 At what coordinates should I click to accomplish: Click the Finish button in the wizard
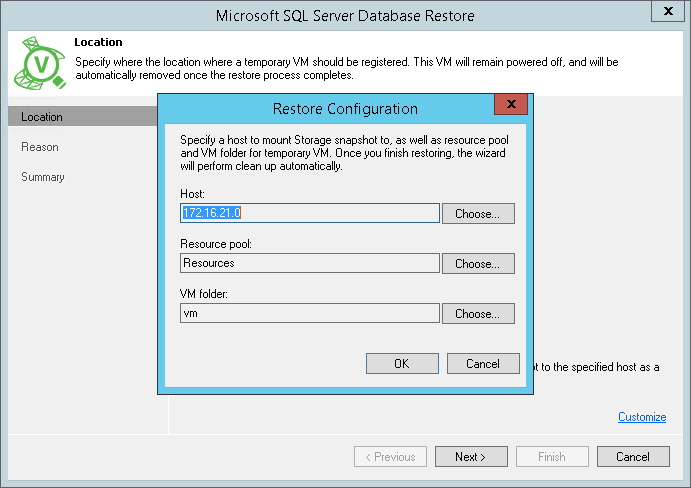click(x=553, y=457)
